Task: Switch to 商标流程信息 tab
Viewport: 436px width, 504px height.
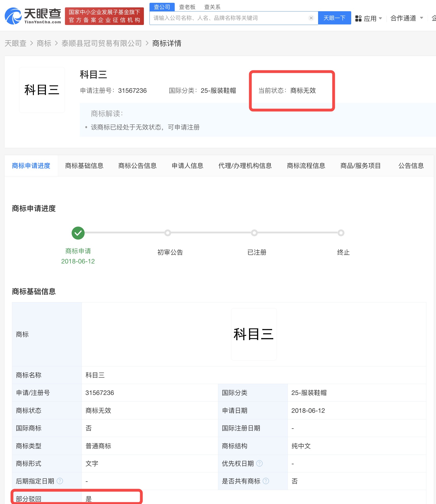Action: point(306,166)
